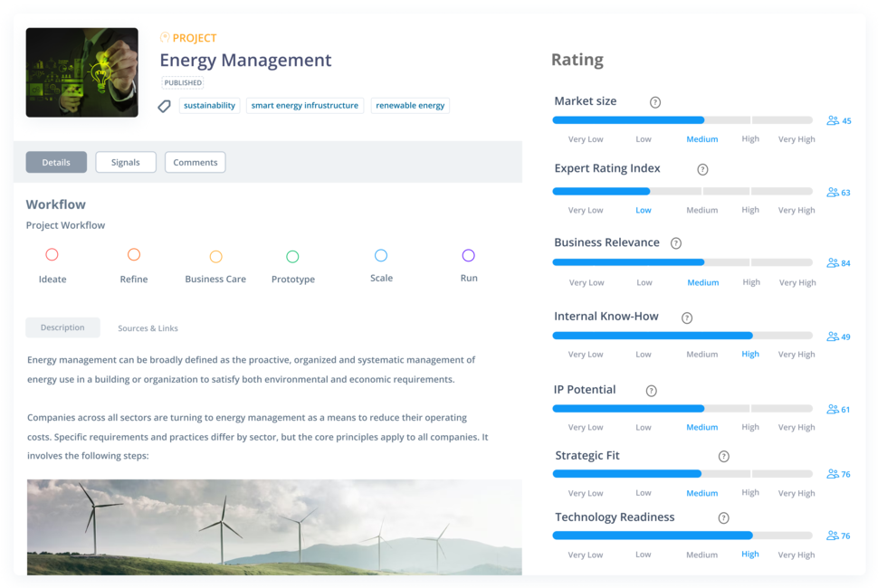Image resolution: width=887 pixels, height=588 pixels.
Task: Choose High under Market size
Action: tap(750, 138)
